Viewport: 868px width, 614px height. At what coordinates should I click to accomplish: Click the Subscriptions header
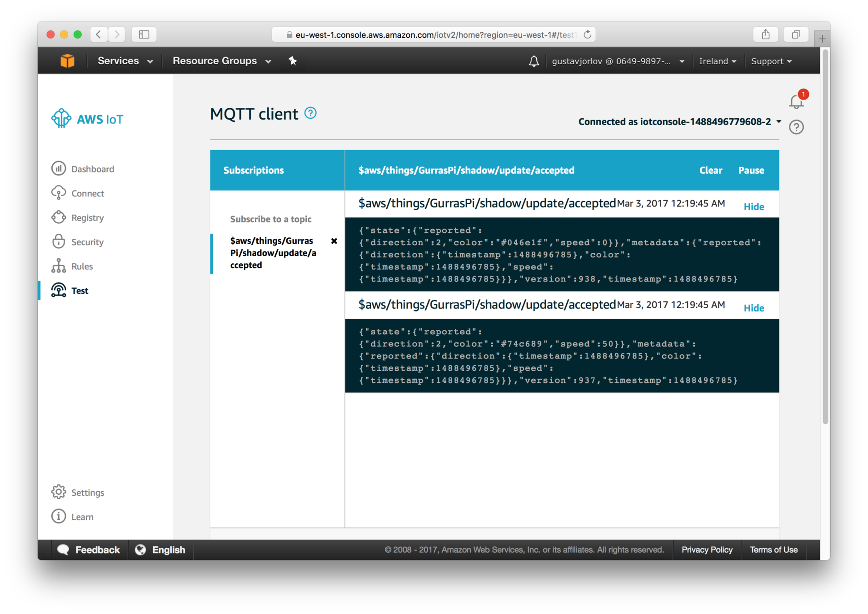pyautogui.click(x=254, y=170)
